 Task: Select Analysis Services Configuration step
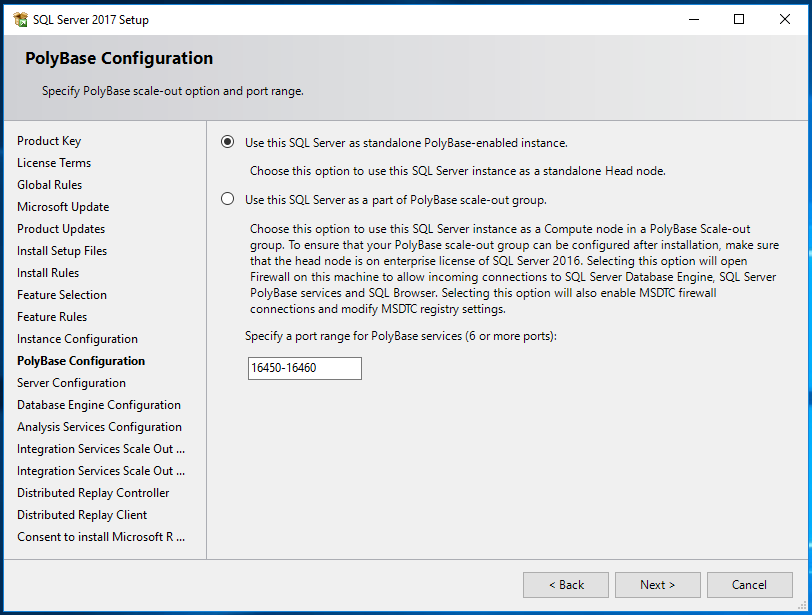pyautogui.click(x=99, y=427)
